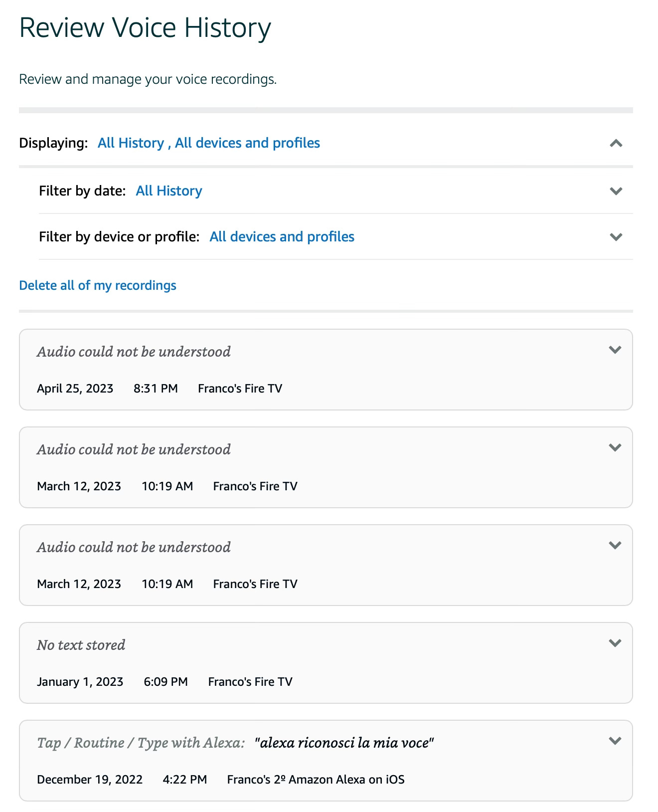Click the Filter by date label row
Image resolution: width=658 pixels, height=812 pixels.
(336, 191)
